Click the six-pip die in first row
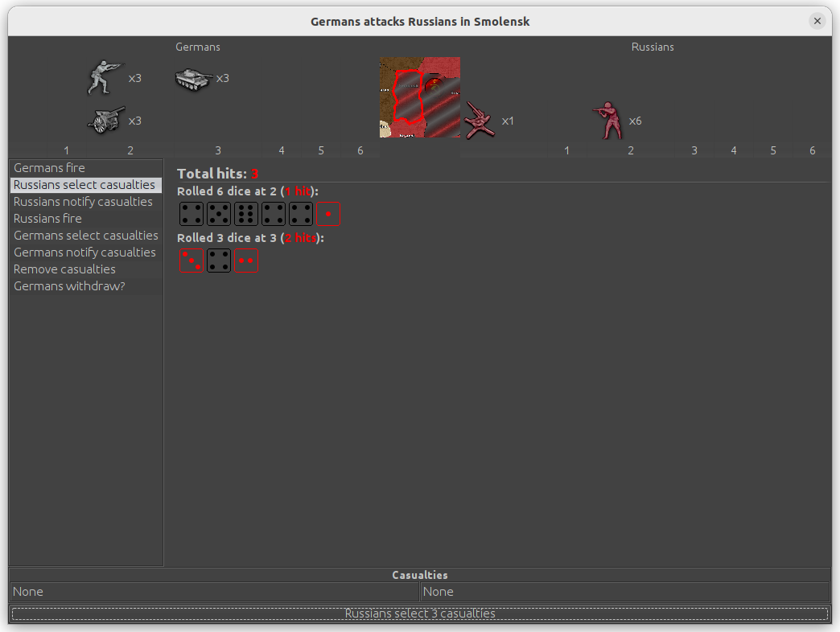Viewport: 840px width, 632px height. click(246, 214)
